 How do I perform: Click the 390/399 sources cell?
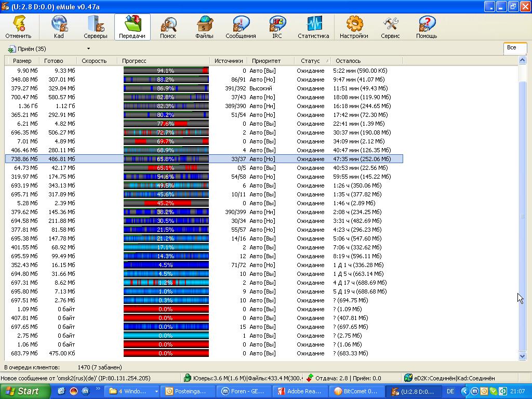click(235, 212)
